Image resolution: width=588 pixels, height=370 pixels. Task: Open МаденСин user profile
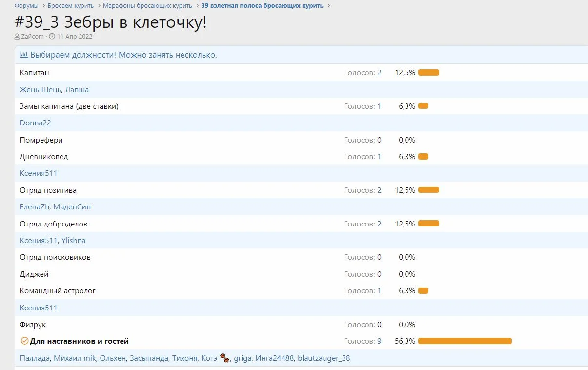72,207
